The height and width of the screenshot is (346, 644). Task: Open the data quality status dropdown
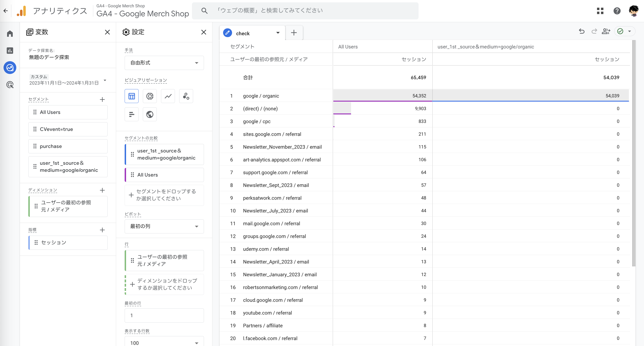click(624, 31)
